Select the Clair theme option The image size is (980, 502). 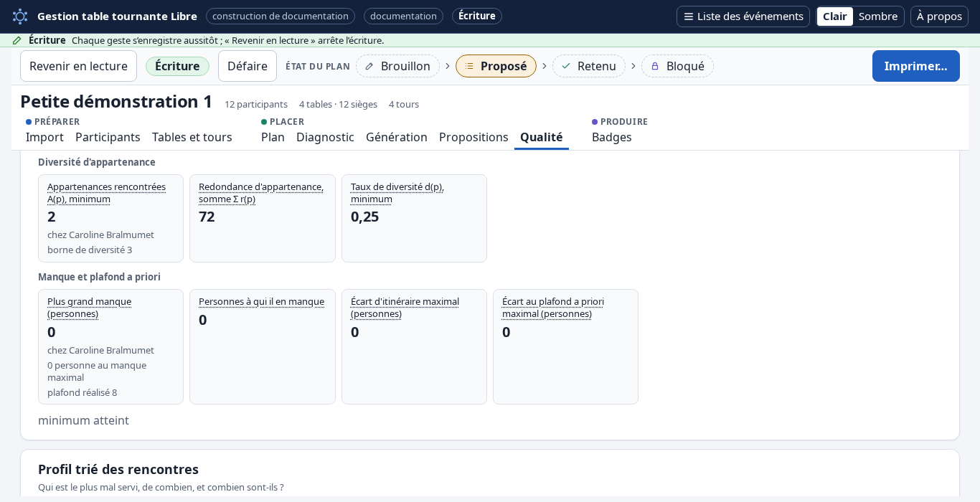[834, 16]
